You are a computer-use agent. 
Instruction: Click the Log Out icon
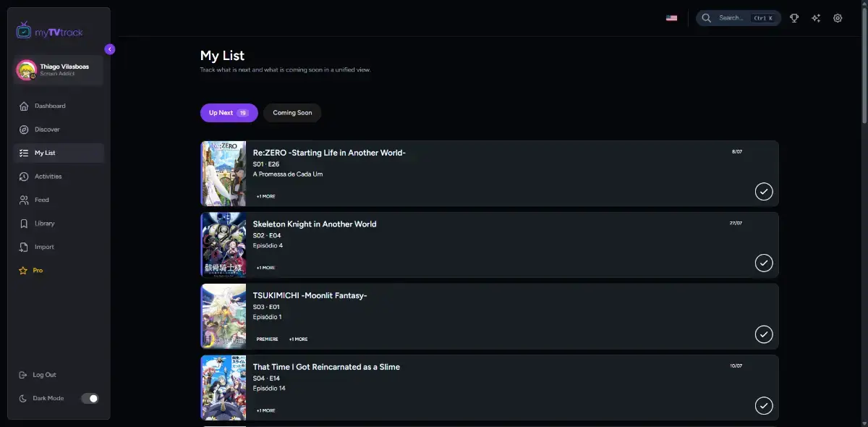click(x=23, y=375)
